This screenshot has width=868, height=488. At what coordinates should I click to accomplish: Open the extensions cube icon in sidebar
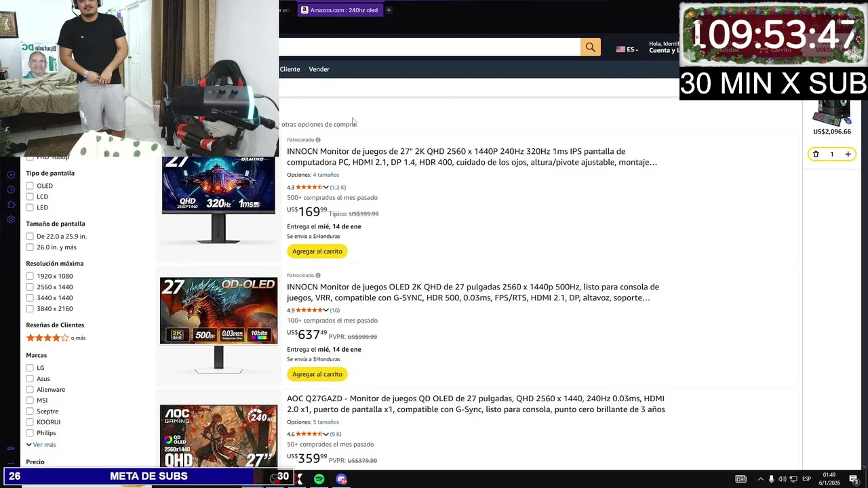click(x=11, y=205)
